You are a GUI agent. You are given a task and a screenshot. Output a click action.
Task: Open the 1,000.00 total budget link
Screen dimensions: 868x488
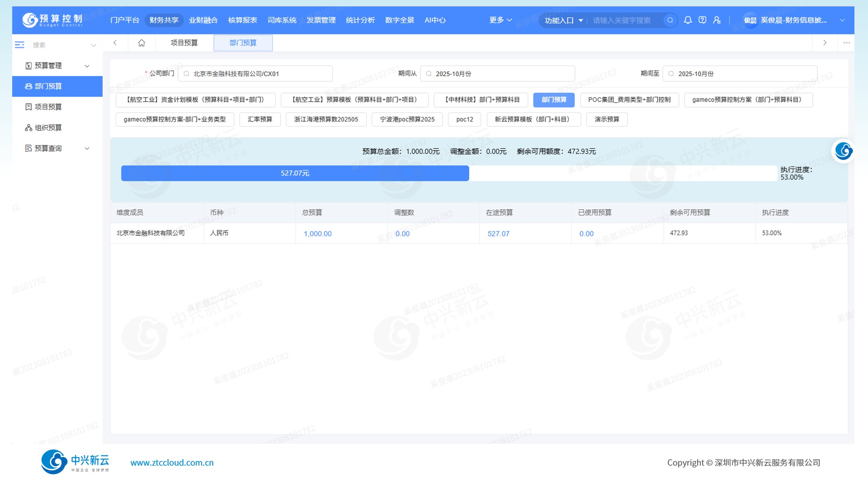coord(317,234)
